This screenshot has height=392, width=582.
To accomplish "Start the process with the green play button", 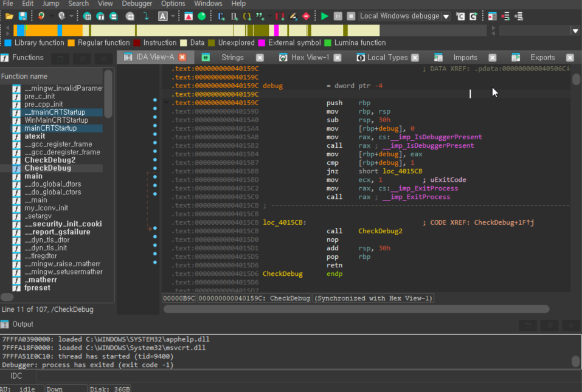I will pos(324,16).
